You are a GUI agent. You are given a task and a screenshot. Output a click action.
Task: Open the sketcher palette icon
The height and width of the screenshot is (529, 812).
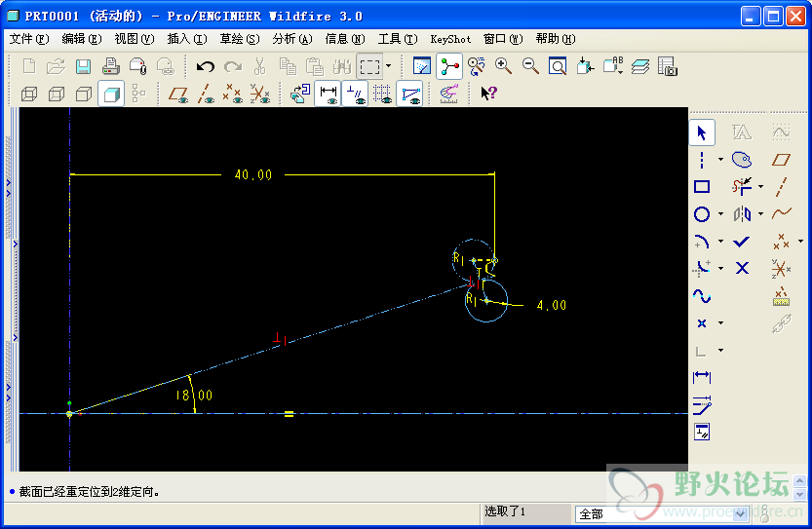pyautogui.click(x=742, y=160)
